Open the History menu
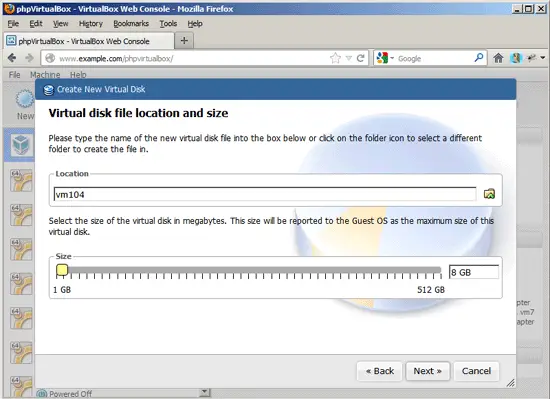The width and height of the screenshot is (550, 399). tap(90, 23)
